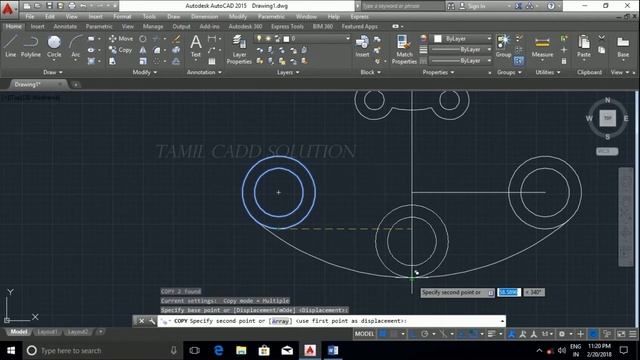Open the Dimension menu
640x360 pixels.
tap(204, 17)
